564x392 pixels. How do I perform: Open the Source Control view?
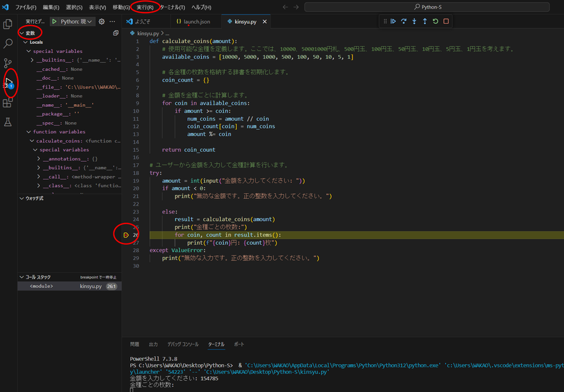7,63
